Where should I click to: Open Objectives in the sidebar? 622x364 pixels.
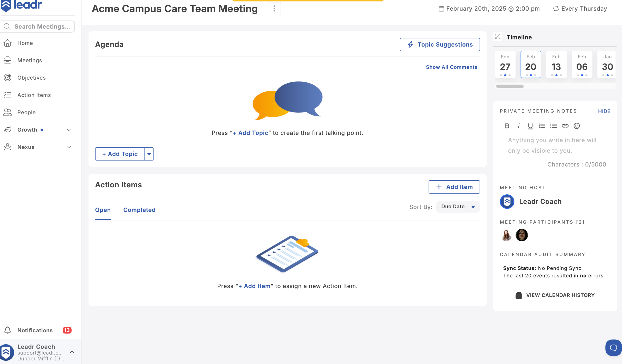[31, 78]
